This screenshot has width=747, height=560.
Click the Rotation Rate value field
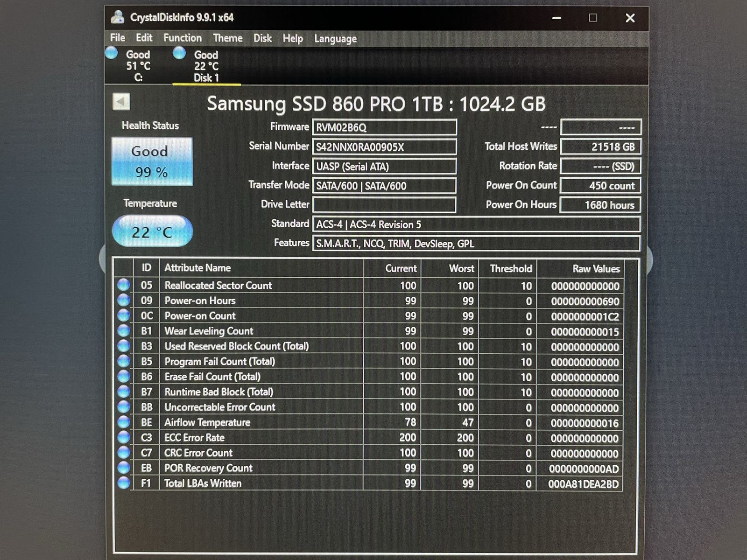(x=601, y=166)
